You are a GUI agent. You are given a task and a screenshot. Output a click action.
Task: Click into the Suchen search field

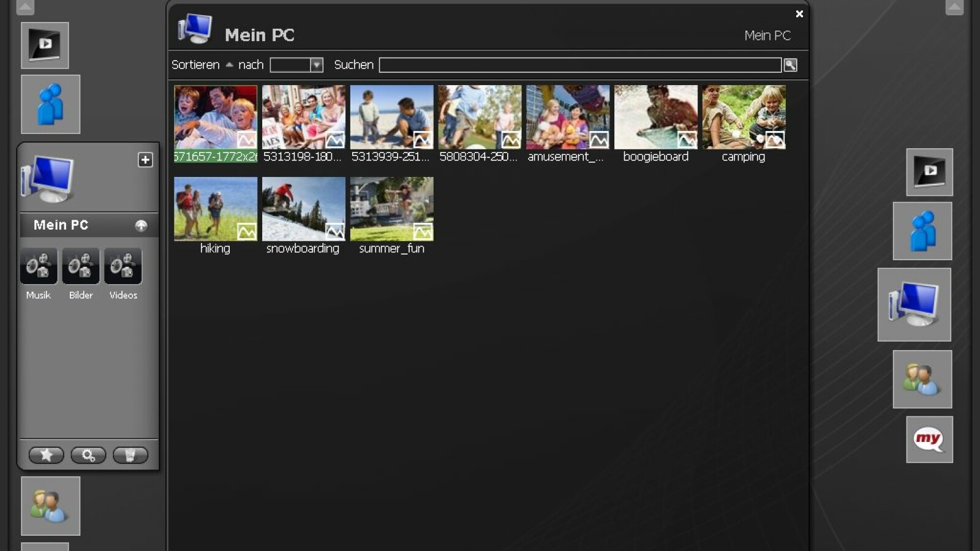coord(579,65)
